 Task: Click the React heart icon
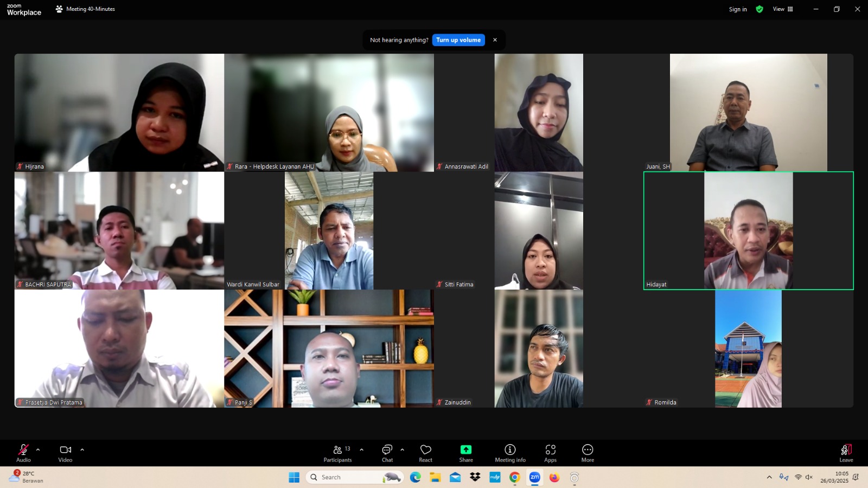[x=425, y=453]
